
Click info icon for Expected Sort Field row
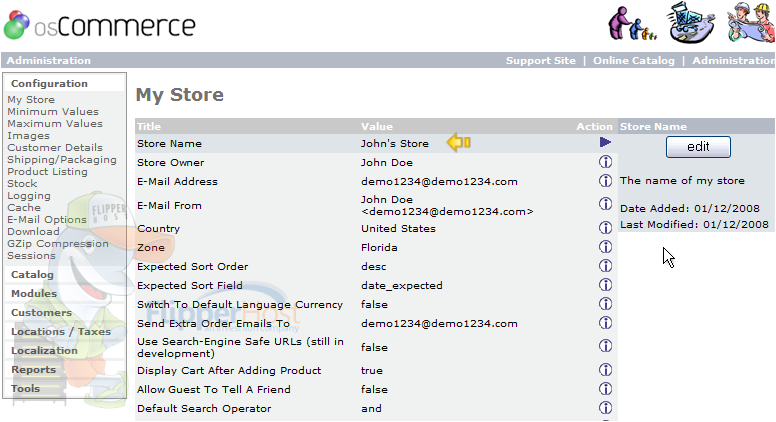(x=605, y=284)
